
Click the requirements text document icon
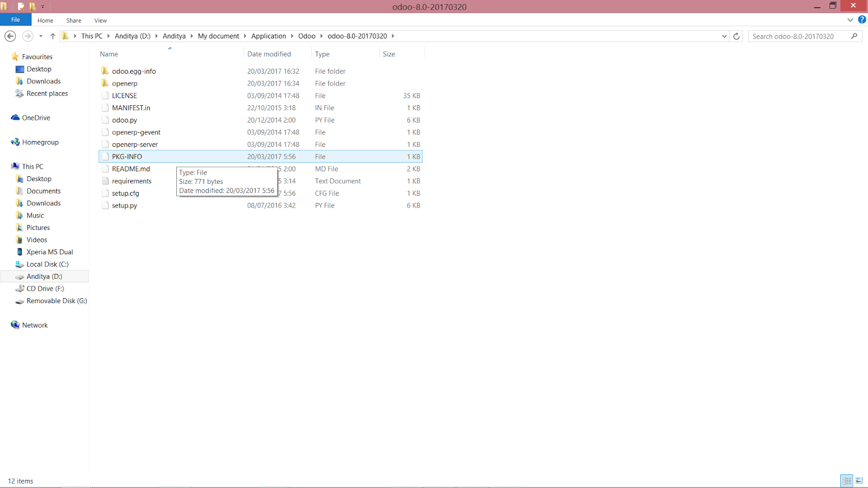point(105,181)
